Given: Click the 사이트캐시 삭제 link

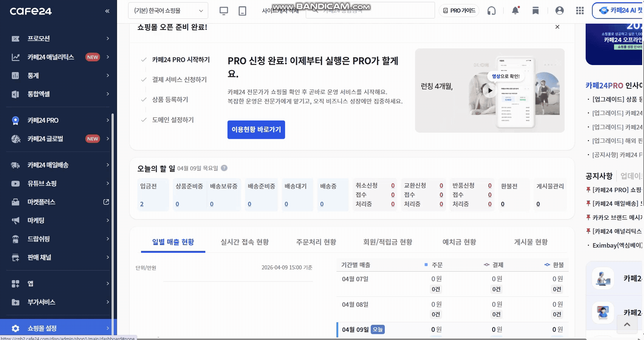Looking at the screenshot, I should pos(281,11).
